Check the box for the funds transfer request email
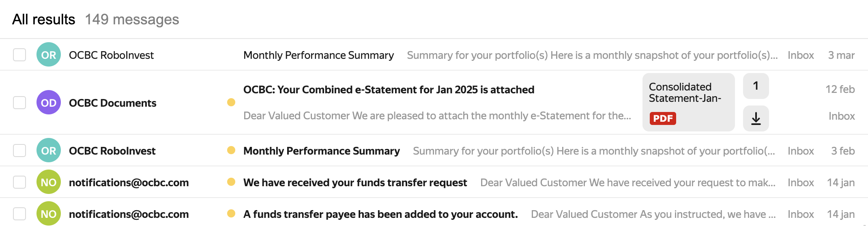The height and width of the screenshot is (228, 868). [x=19, y=182]
